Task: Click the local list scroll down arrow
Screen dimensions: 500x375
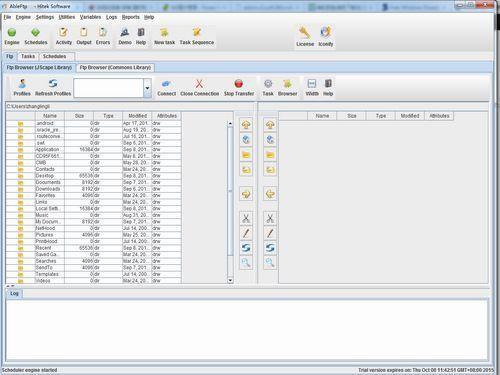Action: (x=230, y=280)
